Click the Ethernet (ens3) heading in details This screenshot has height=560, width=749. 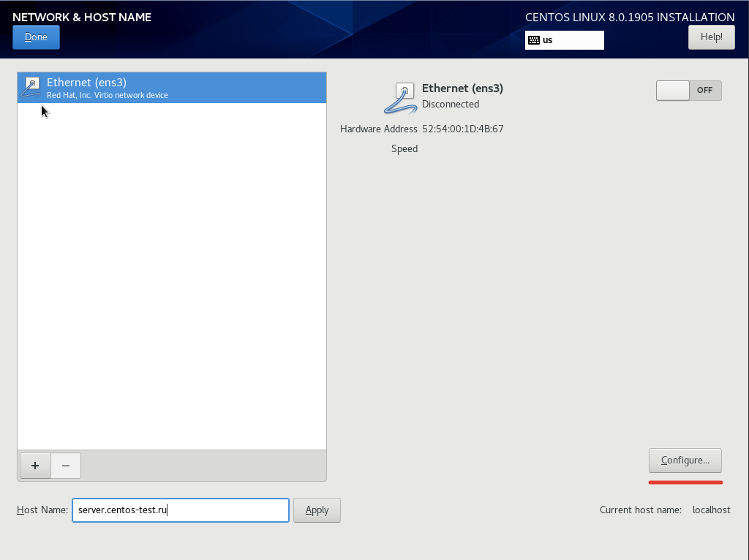tap(462, 88)
